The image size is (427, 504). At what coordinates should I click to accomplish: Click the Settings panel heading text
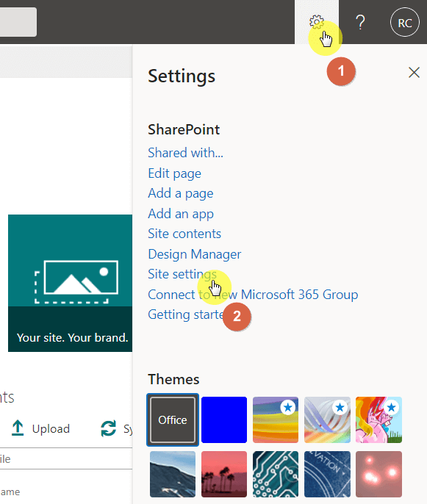(x=182, y=76)
